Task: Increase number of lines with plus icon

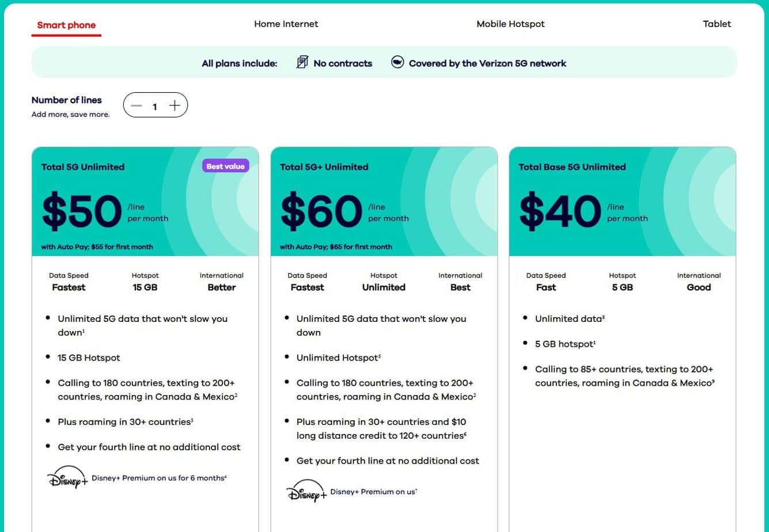Action: tap(175, 105)
